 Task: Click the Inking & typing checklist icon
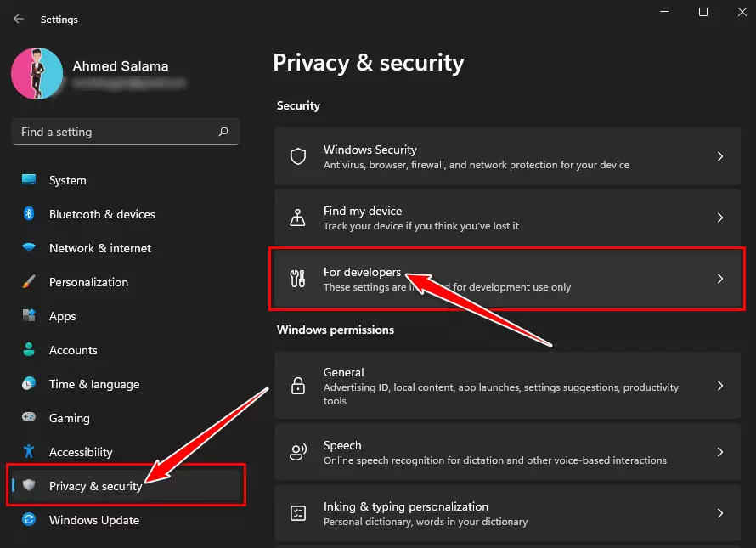click(298, 513)
